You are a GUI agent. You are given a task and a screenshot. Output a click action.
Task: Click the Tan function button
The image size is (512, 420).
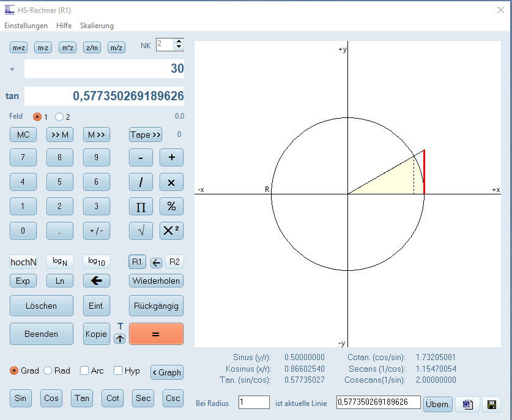point(82,398)
